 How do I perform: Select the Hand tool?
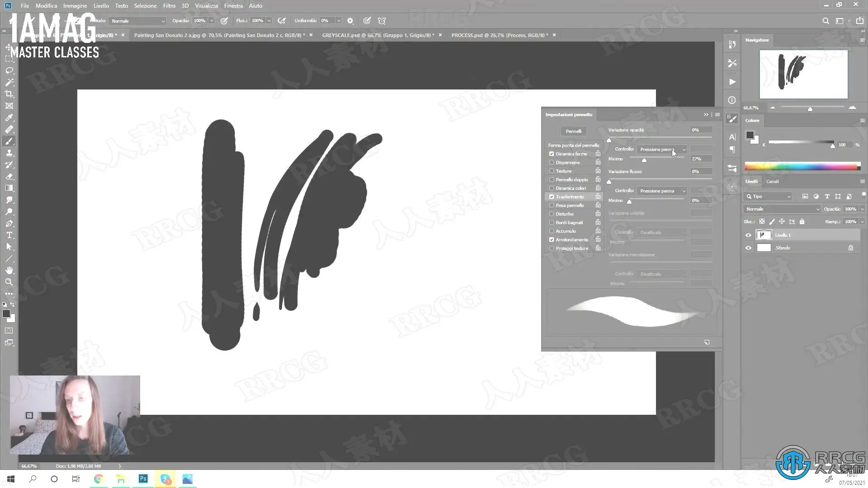[x=9, y=270]
